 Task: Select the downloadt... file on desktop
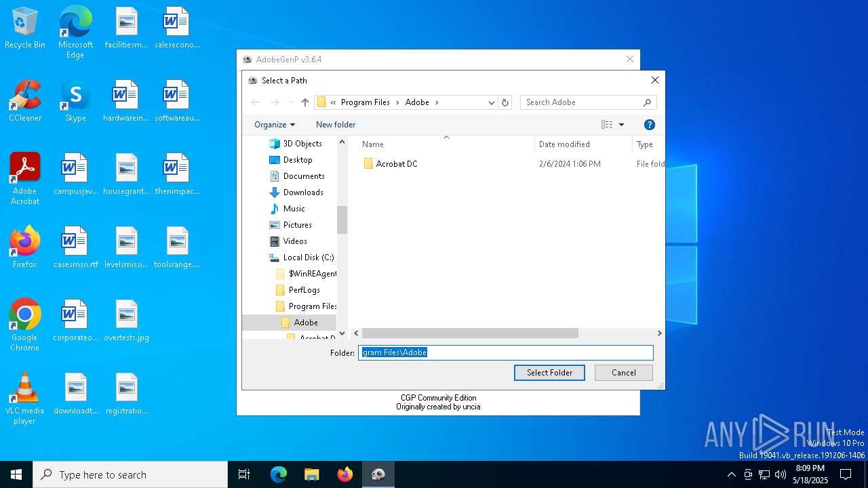[x=75, y=394]
